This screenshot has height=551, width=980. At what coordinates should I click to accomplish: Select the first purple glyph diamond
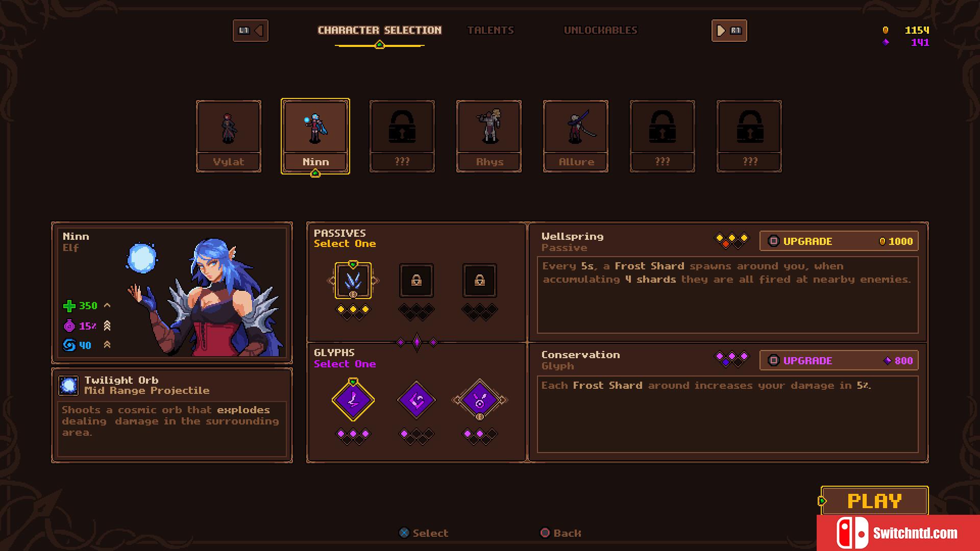[353, 400]
